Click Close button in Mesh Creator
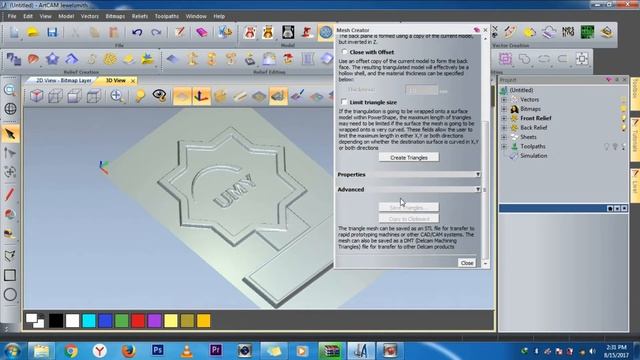This screenshot has height=360, width=640. coord(467,263)
